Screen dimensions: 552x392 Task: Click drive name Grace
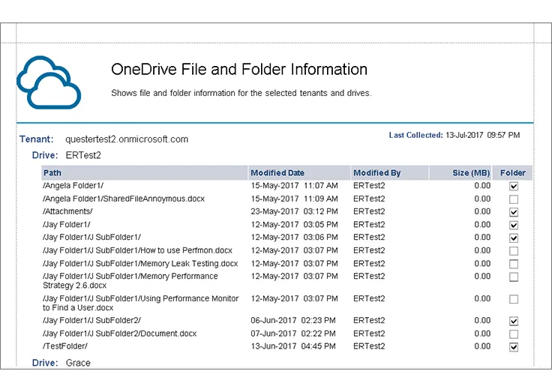[78, 363]
